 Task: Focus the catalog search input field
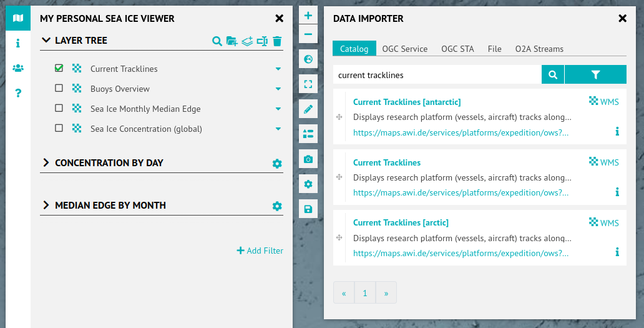point(437,74)
